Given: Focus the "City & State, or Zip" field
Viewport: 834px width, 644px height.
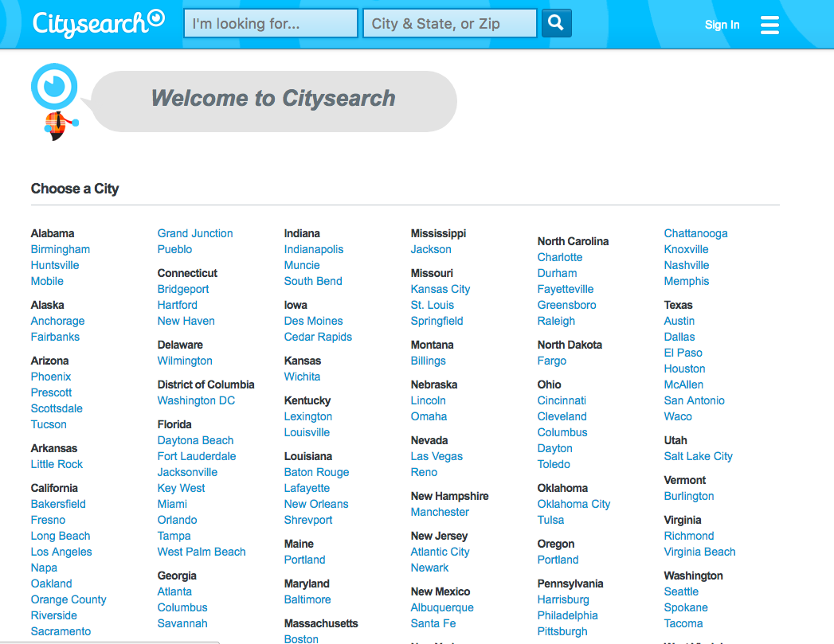Looking at the screenshot, I should (450, 23).
